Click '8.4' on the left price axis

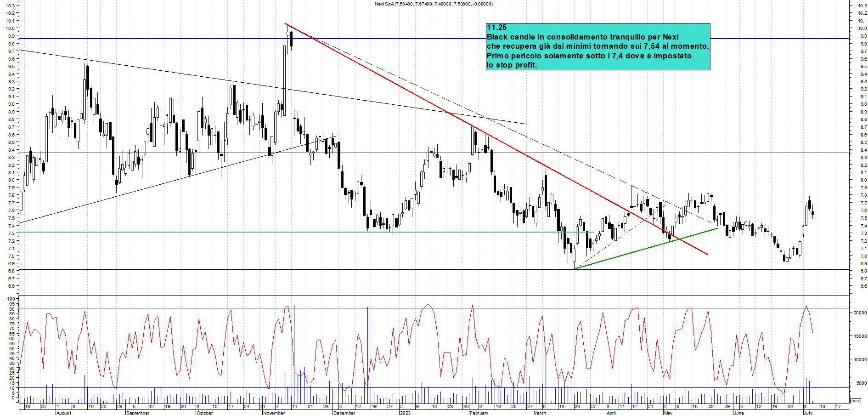[x=11, y=150]
